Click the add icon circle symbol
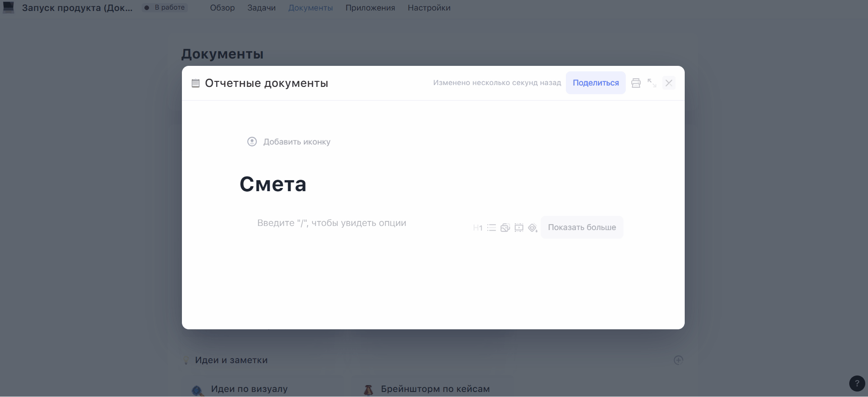Viewport: 868px width, 397px height. tap(252, 142)
